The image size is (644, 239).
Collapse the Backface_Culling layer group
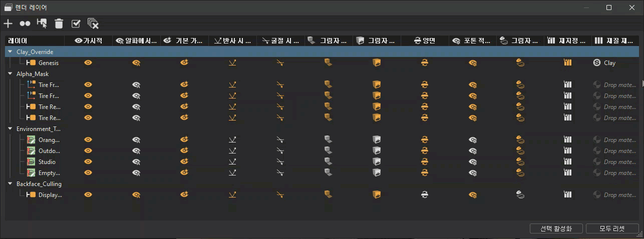[x=10, y=184]
